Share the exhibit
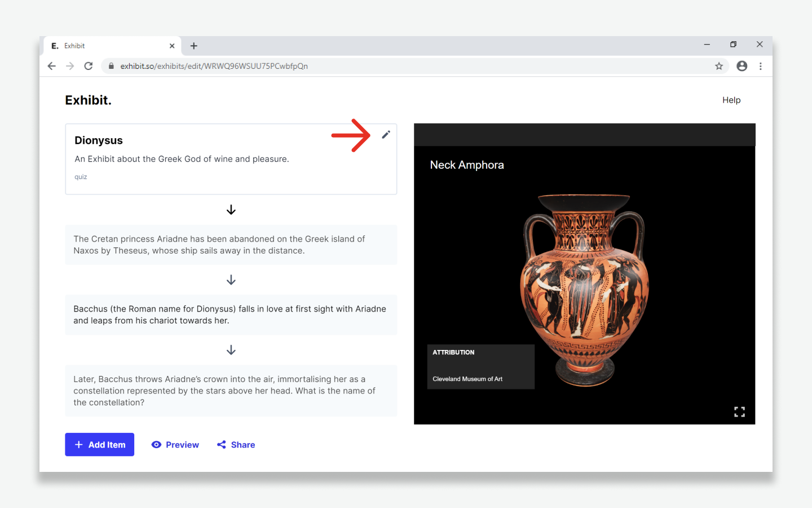This screenshot has width=812, height=508. pyautogui.click(x=236, y=445)
